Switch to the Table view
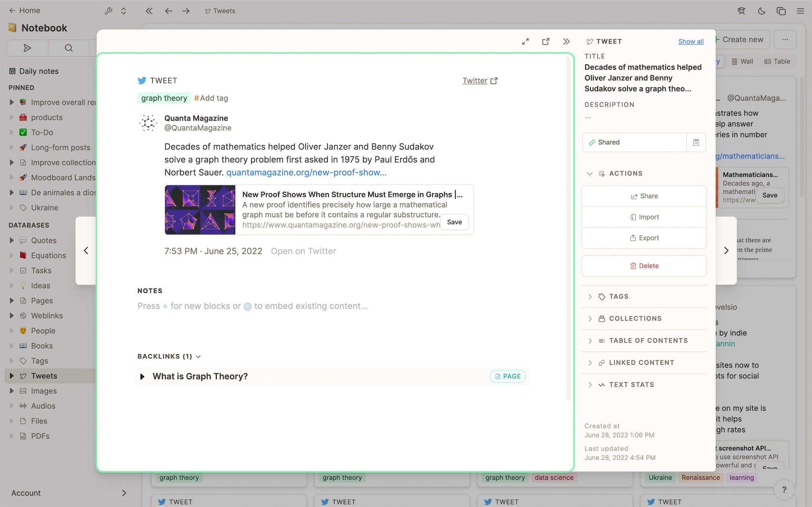This screenshot has width=812, height=507. point(777,61)
